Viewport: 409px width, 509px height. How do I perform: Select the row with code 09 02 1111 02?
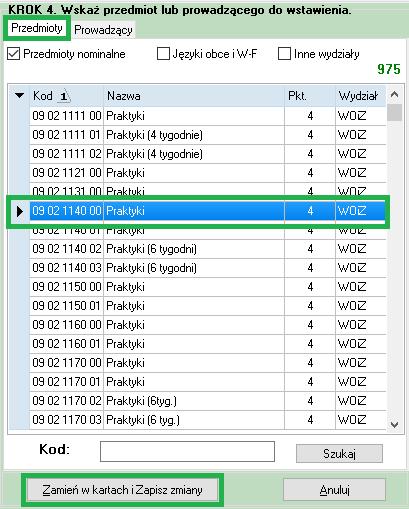(x=208, y=154)
